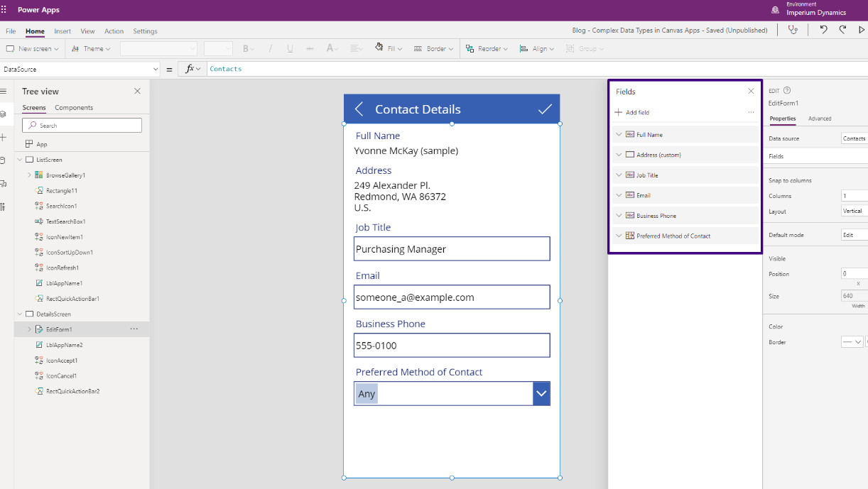Click the hamburger menu icon in left rail
The image size is (868, 489).
tap(4, 92)
